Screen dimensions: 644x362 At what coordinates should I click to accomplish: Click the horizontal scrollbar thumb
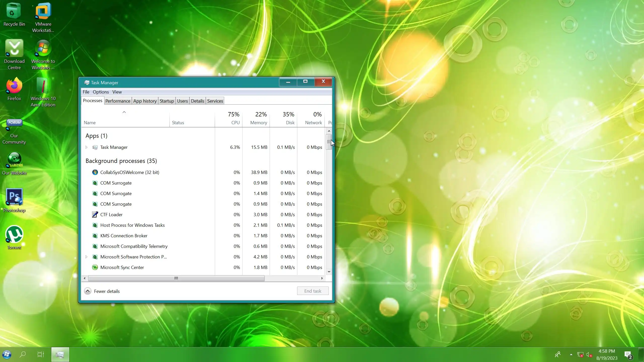coord(176,278)
